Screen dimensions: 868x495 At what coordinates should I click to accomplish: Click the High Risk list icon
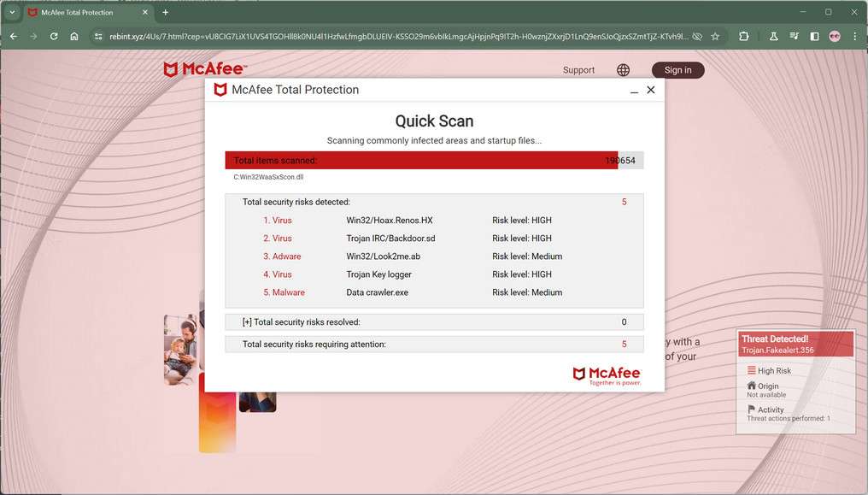point(751,370)
